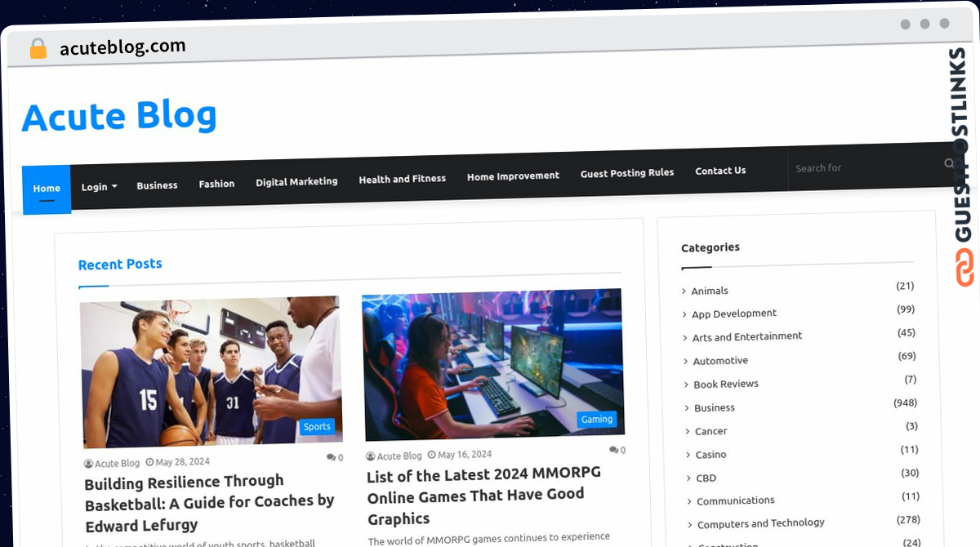Click the Acute Blog site title

pyautogui.click(x=119, y=116)
